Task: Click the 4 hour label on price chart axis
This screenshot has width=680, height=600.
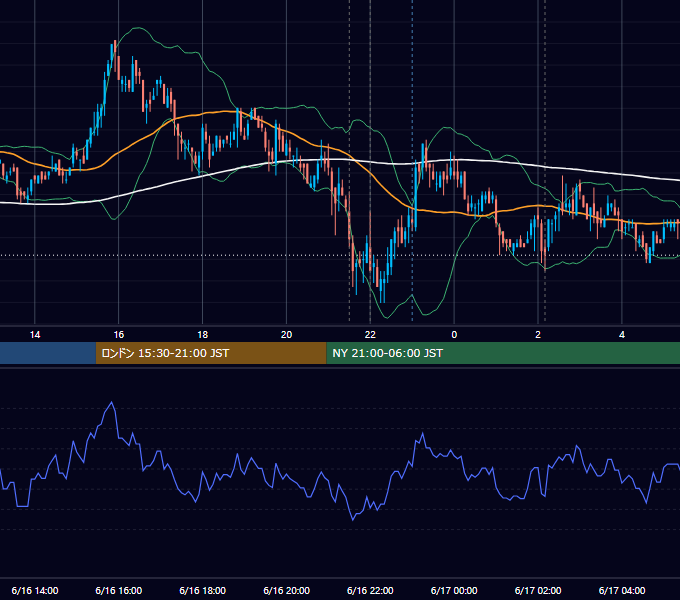Action: [x=622, y=335]
